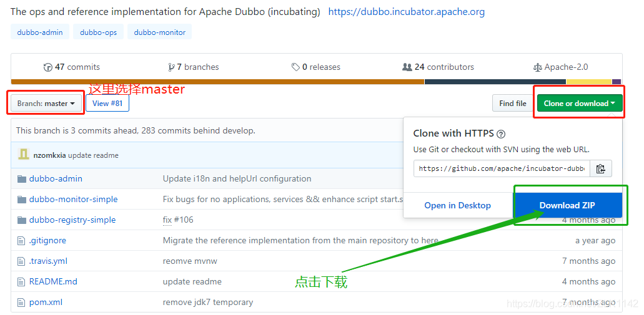Expand the Branch: master dropdown

pos(46,104)
